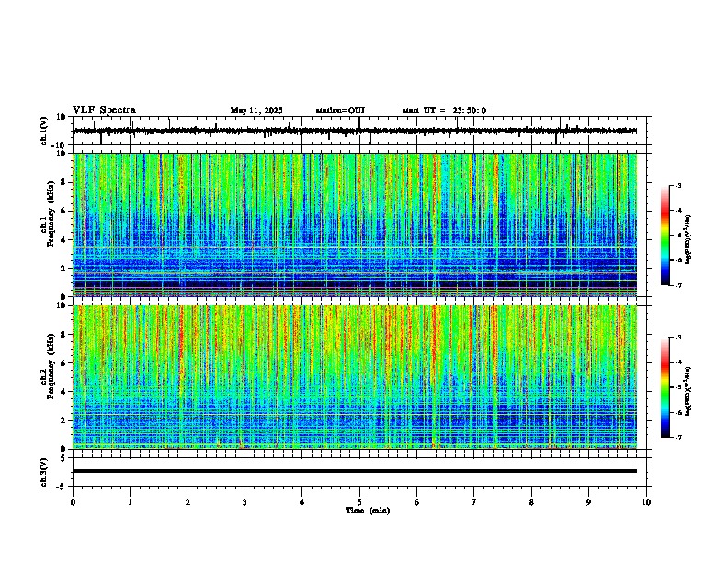Click the time axis tick label '5'

(x=359, y=502)
